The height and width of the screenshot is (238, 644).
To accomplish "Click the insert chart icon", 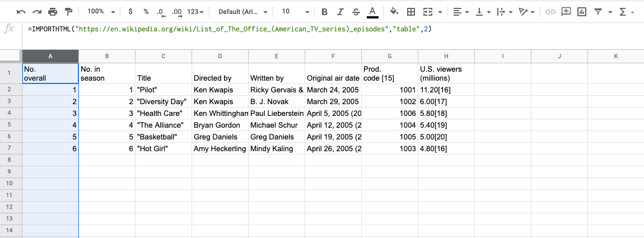I will click(x=582, y=11).
